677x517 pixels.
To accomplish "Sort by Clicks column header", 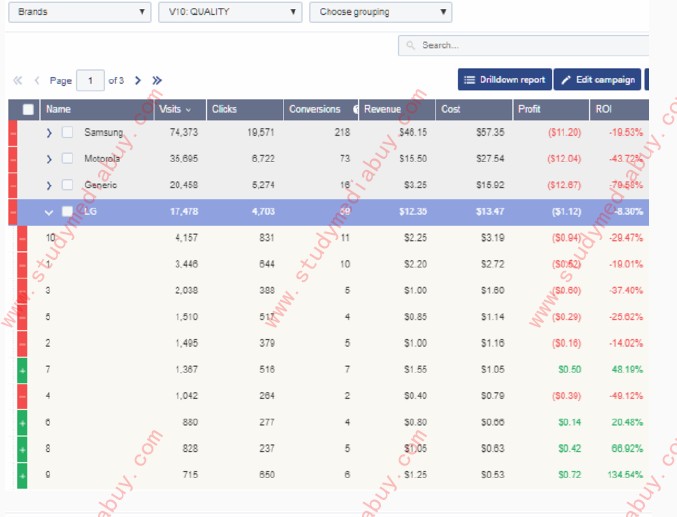I will click(245, 109).
